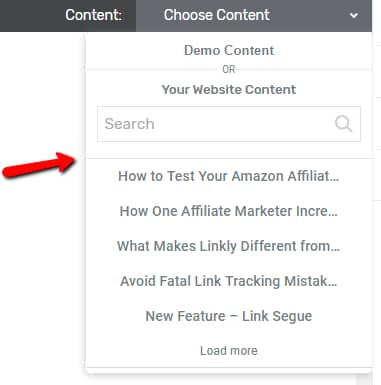The image size is (381, 385).
Task: Pick What Makes Linkly Different from… post
Action: click(x=229, y=246)
